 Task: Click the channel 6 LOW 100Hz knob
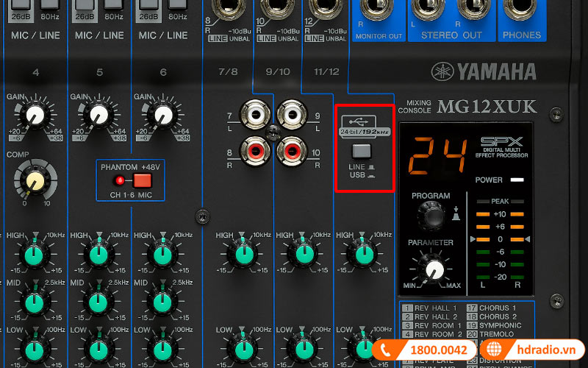(x=162, y=350)
